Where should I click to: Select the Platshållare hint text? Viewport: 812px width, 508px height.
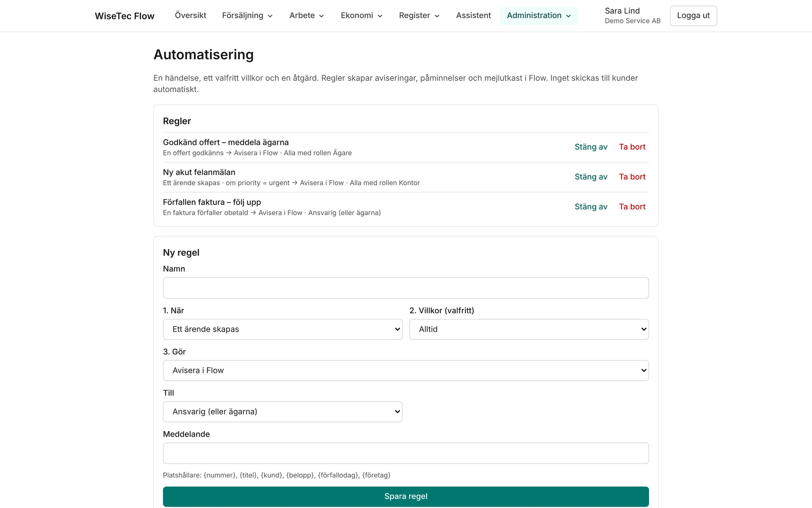276,475
